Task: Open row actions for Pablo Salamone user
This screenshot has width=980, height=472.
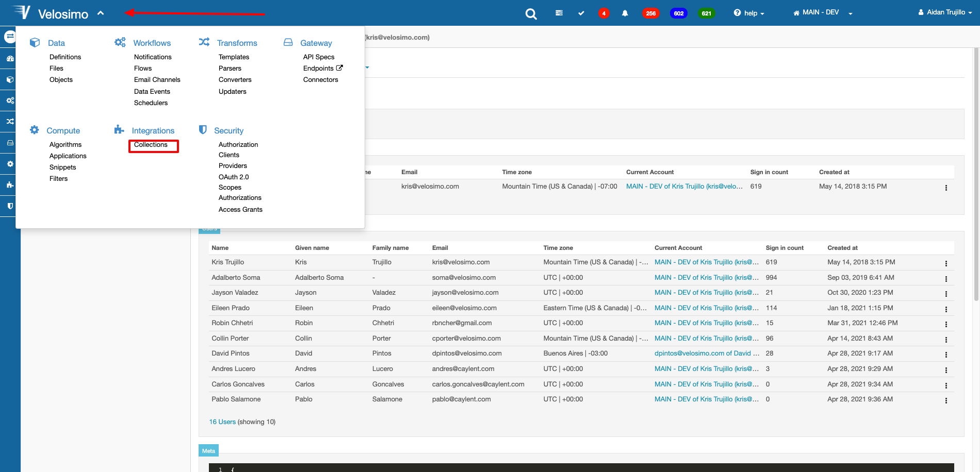Action: [x=946, y=400]
